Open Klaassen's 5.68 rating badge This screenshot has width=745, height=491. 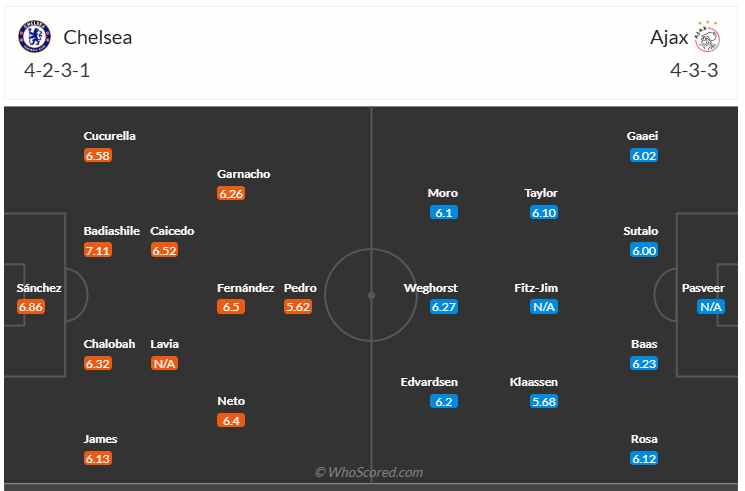[x=544, y=402]
